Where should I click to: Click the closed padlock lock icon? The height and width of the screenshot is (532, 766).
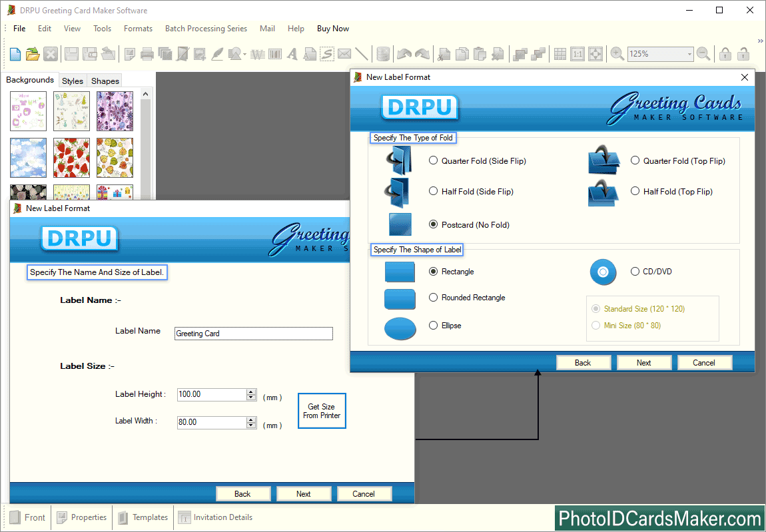click(725, 54)
